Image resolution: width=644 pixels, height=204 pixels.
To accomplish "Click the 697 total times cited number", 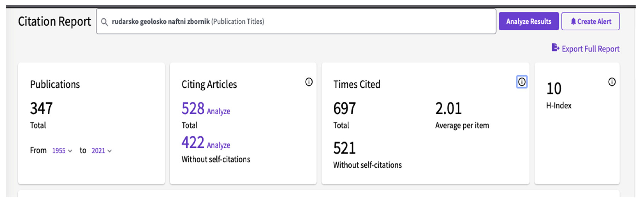I will [x=344, y=108].
